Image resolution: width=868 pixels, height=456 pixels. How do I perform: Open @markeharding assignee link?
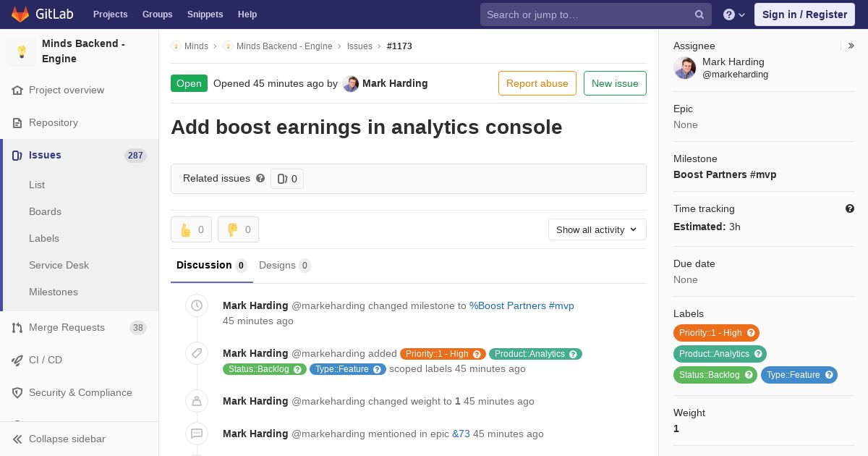coord(735,75)
